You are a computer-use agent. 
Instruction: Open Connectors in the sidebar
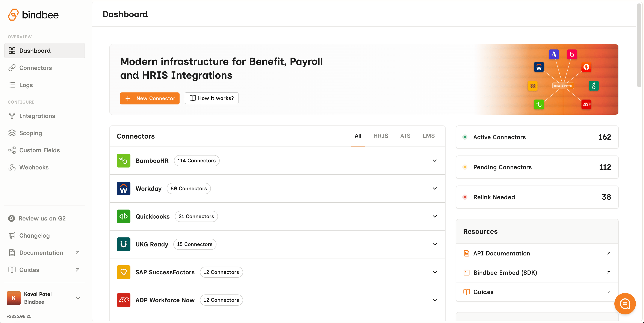click(44, 68)
